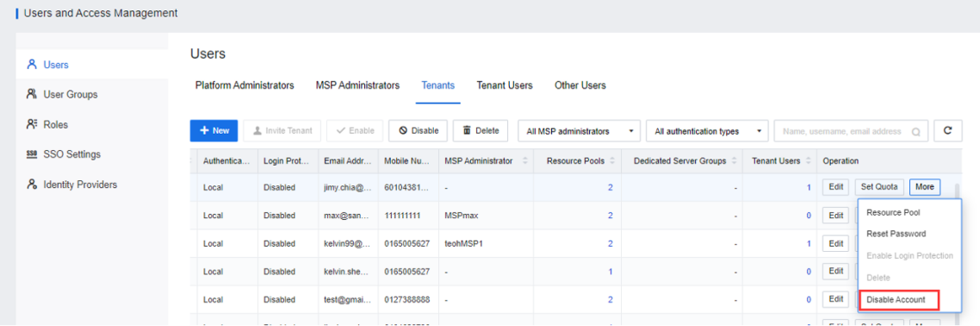Click Edit for jimy.chia tenant row
The height and width of the screenshot is (326, 980).
tap(835, 186)
